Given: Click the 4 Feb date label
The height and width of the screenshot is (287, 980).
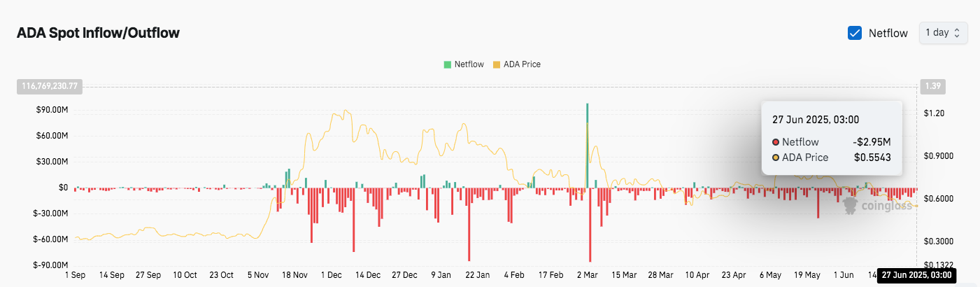Looking at the screenshot, I should pyautogui.click(x=515, y=275).
